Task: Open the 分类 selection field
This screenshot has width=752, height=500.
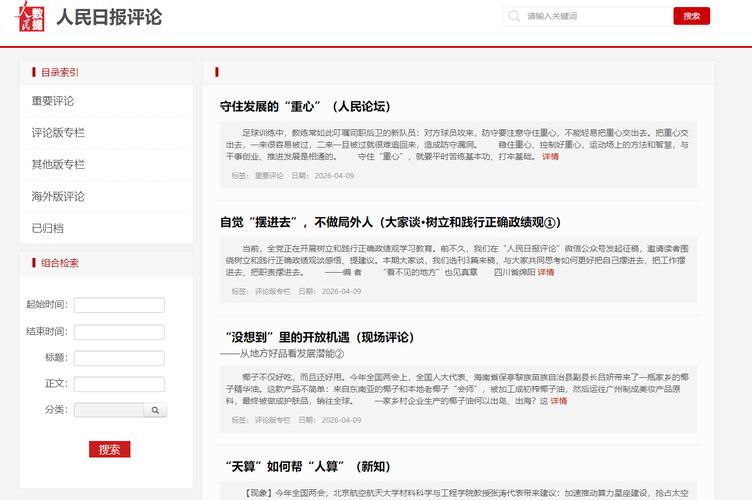Action: point(109,410)
